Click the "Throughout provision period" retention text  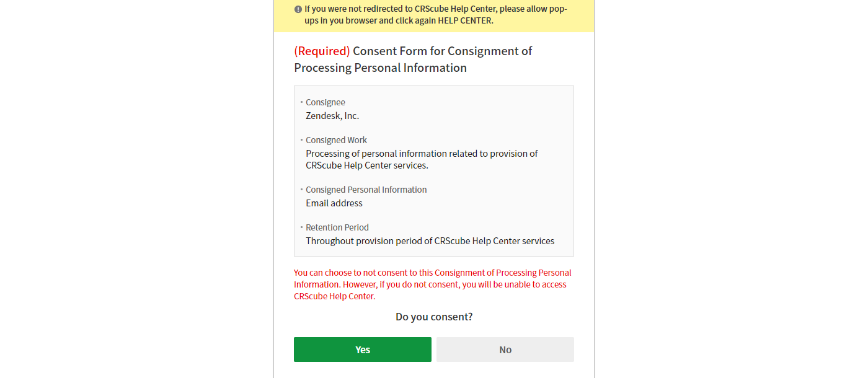[x=430, y=241]
